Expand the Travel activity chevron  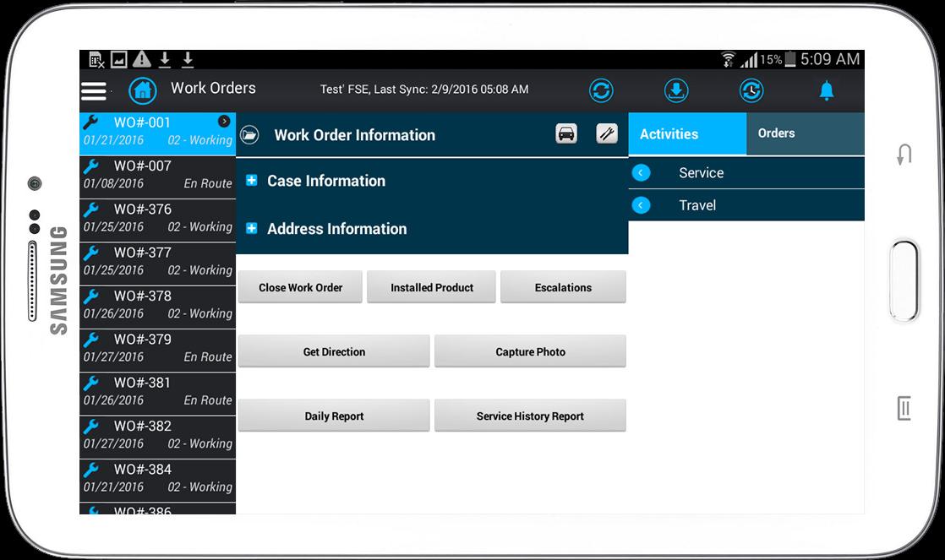click(642, 205)
